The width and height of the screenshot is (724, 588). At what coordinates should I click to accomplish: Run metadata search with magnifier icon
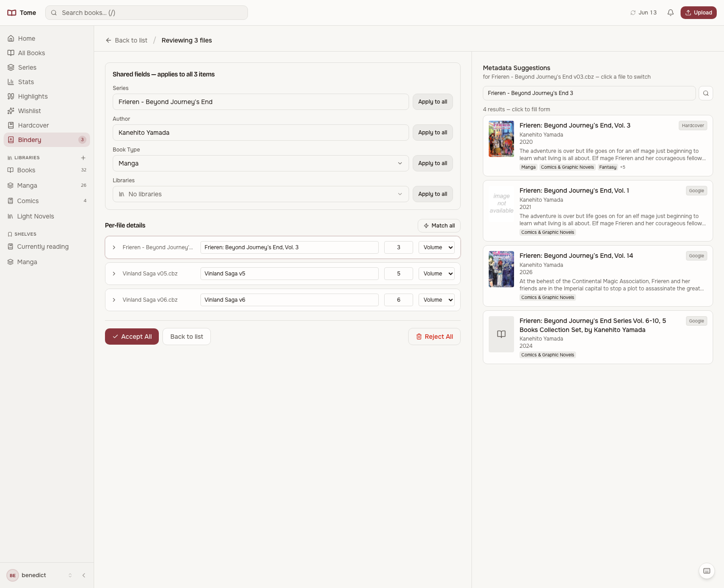(x=706, y=93)
